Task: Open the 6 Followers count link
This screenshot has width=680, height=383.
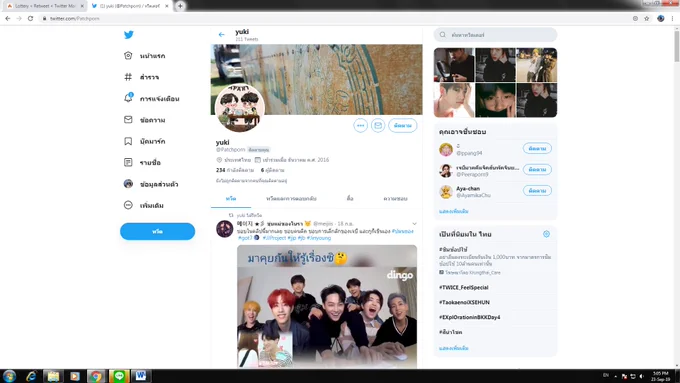Action: (x=272, y=170)
